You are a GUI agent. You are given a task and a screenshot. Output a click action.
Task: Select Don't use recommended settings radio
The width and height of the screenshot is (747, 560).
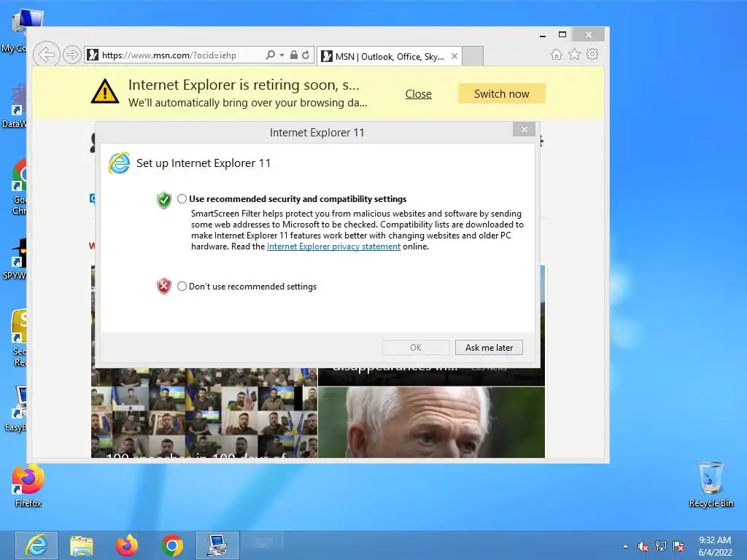[182, 286]
